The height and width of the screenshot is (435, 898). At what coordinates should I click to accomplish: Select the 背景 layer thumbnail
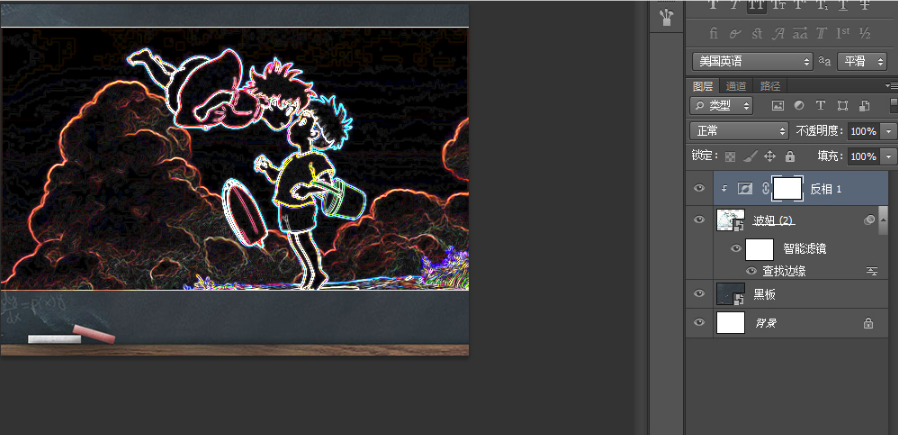[730, 323]
